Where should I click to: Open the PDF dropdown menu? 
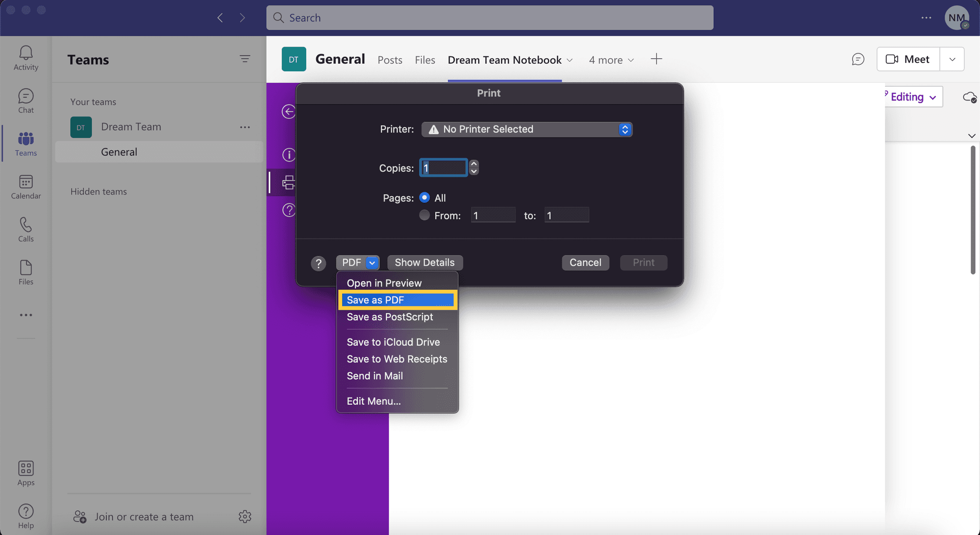357,262
